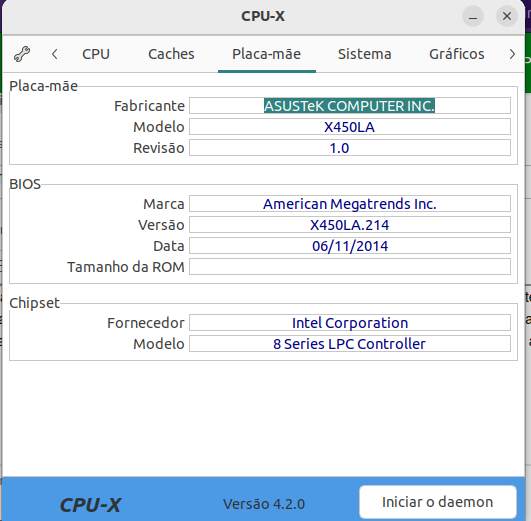This screenshot has width=531, height=521.
Task: Click the BIOS Data 06/11/2014 field
Action: [x=350, y=246]
